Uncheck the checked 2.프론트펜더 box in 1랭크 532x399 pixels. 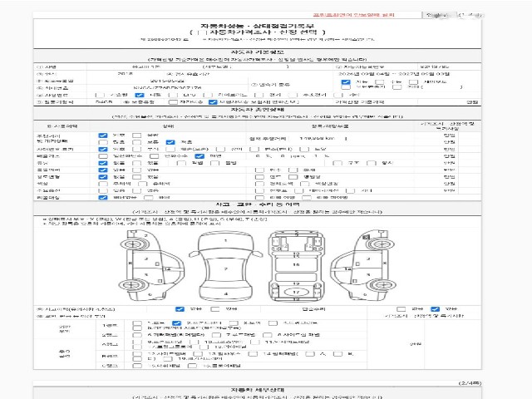(177, 323)
